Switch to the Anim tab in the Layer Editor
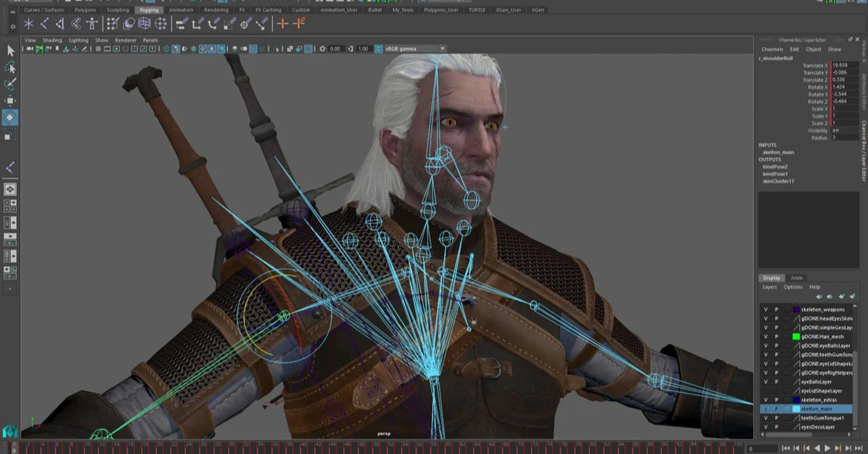This screenshot has height=454, width=868. [796, 278]
